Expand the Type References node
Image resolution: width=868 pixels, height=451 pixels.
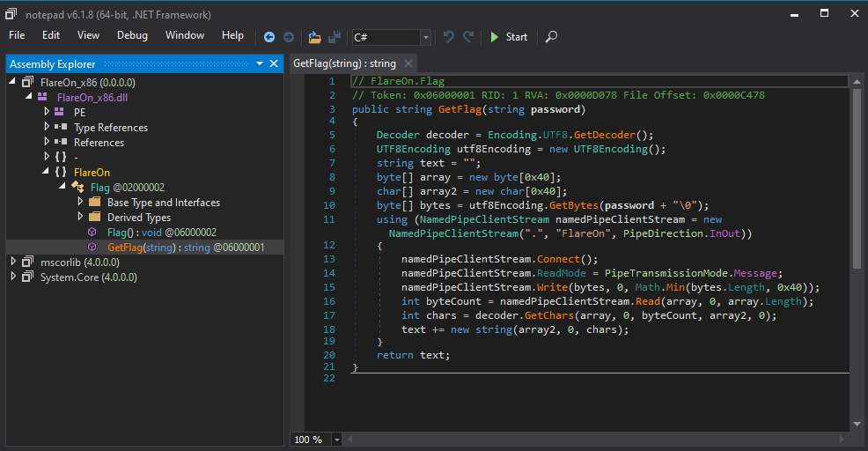[x=47, y=126]
